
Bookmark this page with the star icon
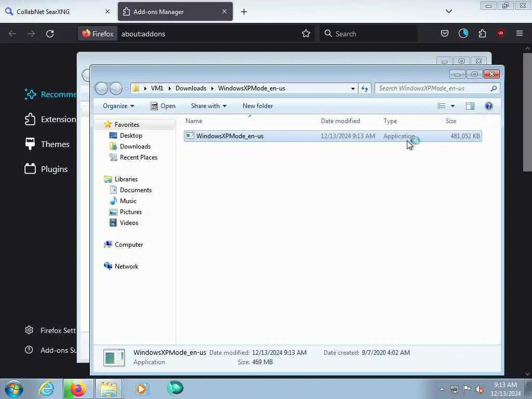point(305,33)
